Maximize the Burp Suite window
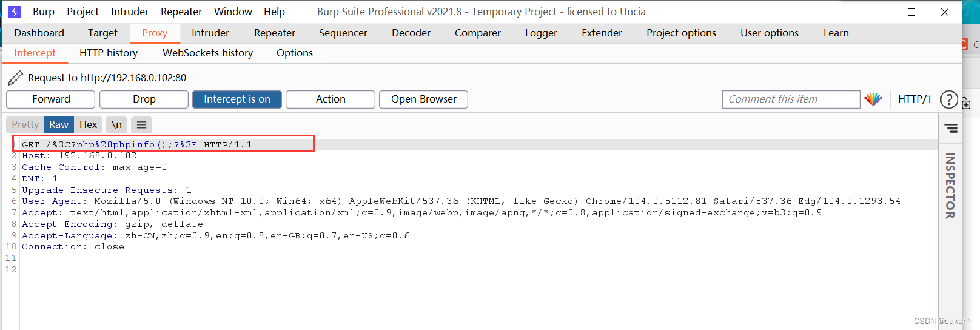The height and width of the screenshot is (330, 980). 911,12
